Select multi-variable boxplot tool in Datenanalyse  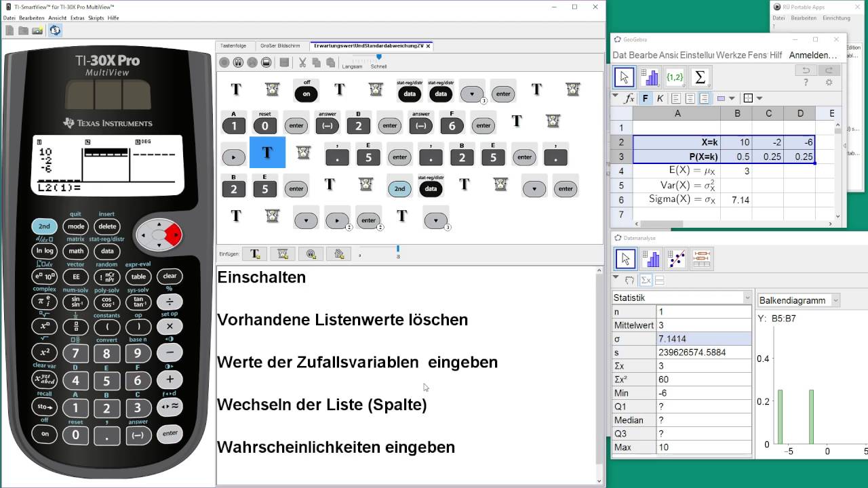(701, 258)
